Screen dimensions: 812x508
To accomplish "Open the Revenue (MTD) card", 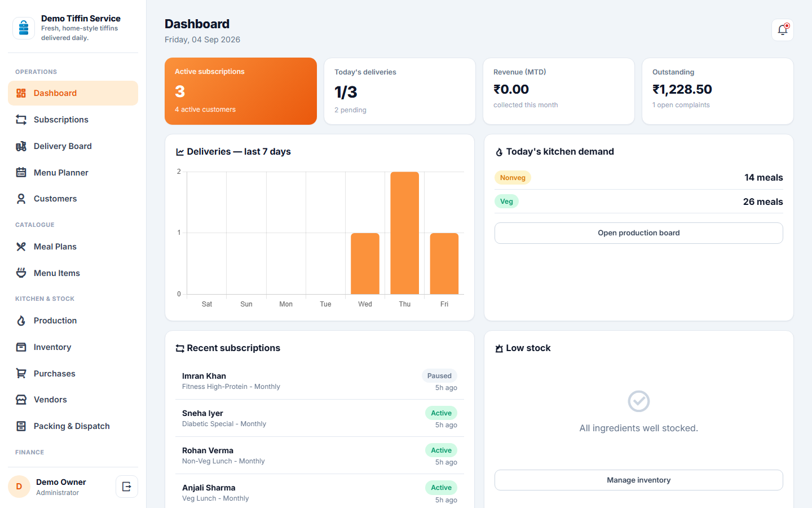I will [559, 91].
